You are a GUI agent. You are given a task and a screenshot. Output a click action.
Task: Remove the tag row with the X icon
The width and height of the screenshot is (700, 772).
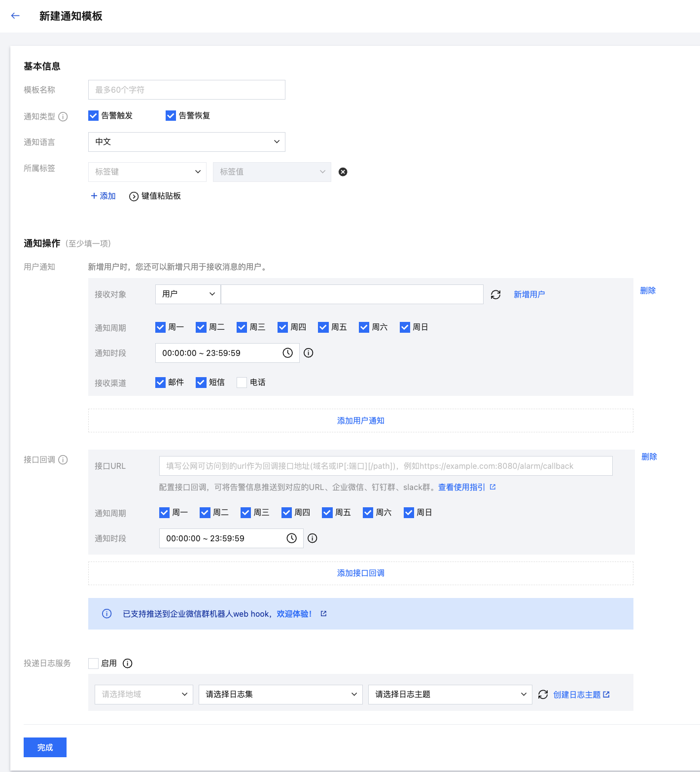pos(343,172)
